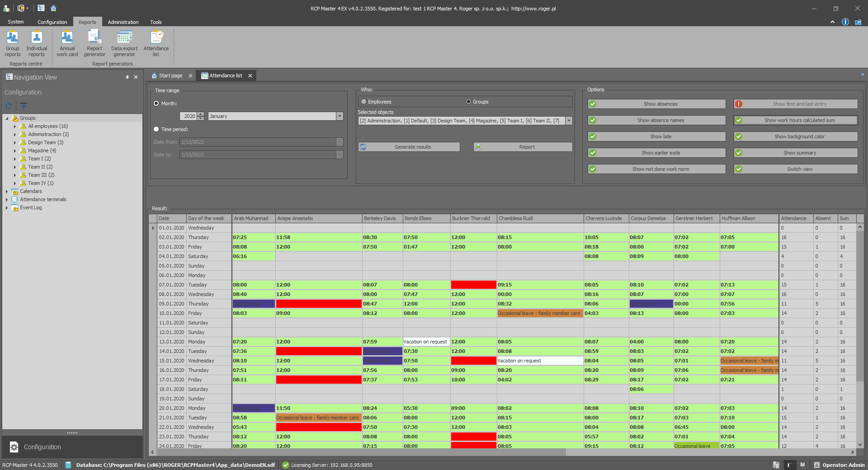Open the Annual work card
868x470 pixels.
click(x=67, y=43)
